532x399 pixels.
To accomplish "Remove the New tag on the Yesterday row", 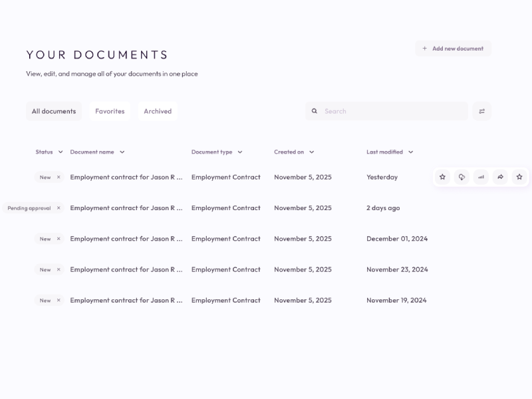I will (x=59, y=177).
